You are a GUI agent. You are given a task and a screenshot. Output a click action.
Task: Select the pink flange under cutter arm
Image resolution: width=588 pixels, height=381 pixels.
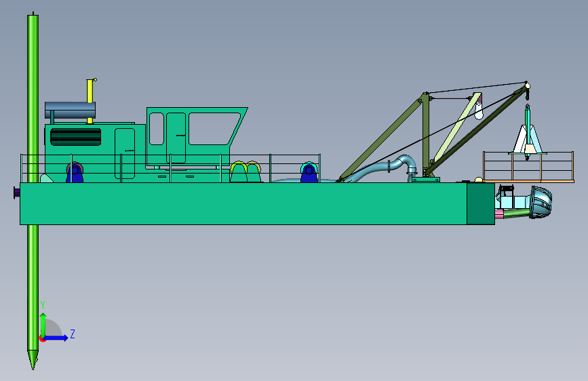498,214
